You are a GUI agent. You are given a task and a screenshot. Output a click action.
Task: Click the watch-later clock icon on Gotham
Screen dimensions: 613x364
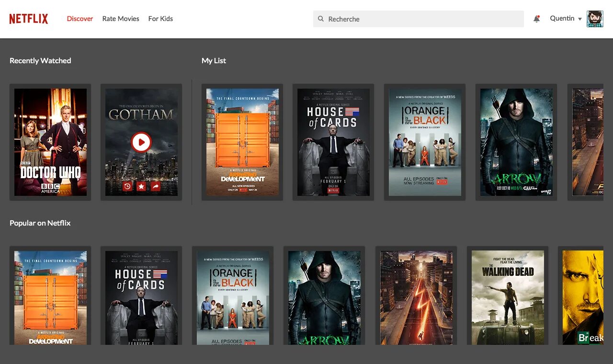click(x=127, y=186)
